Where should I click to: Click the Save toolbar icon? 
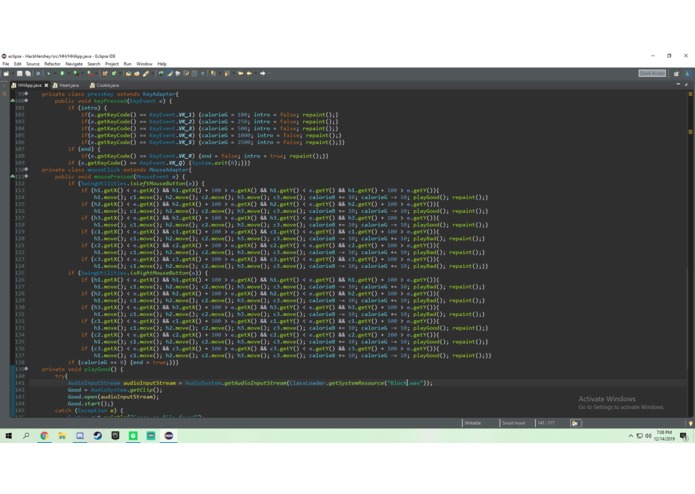pos(19,73)
